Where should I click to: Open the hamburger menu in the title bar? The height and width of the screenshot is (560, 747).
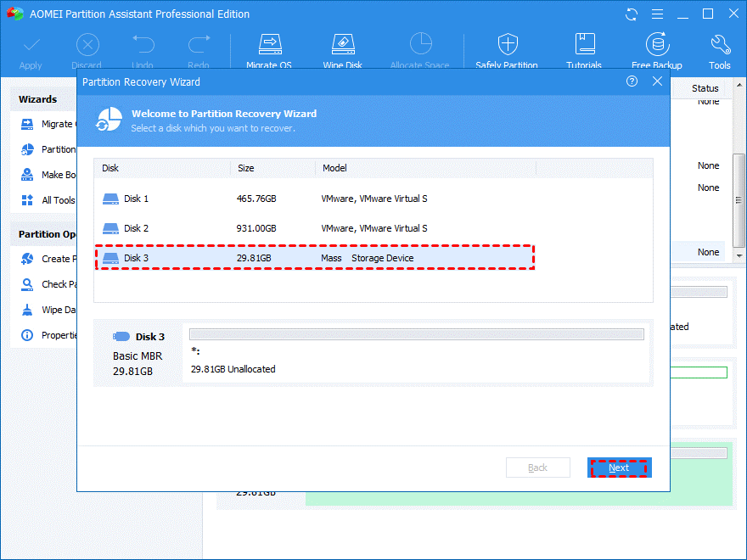656,14
